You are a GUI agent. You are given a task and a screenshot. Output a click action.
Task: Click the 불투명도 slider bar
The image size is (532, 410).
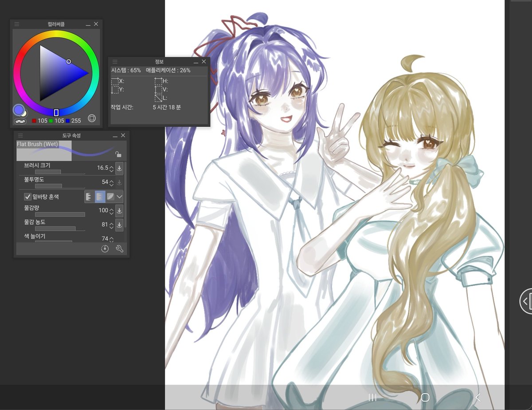(x=60, y=186)
